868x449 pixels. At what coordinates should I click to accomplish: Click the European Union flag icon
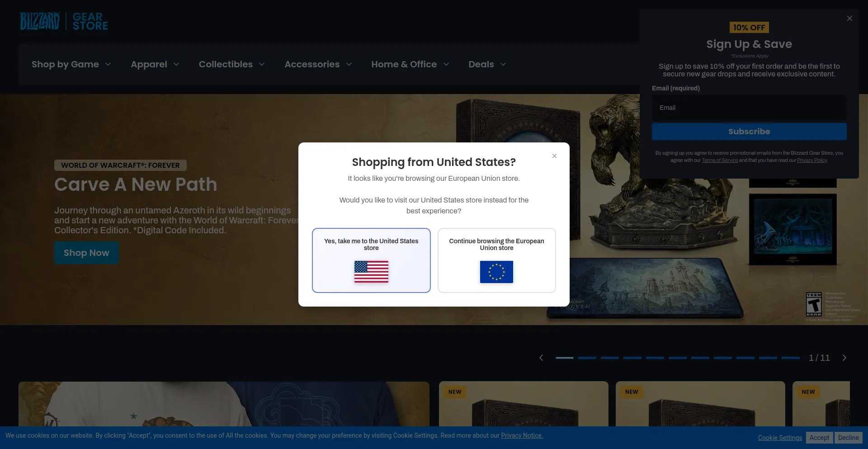pyautogui.click(x=496, y=272)
